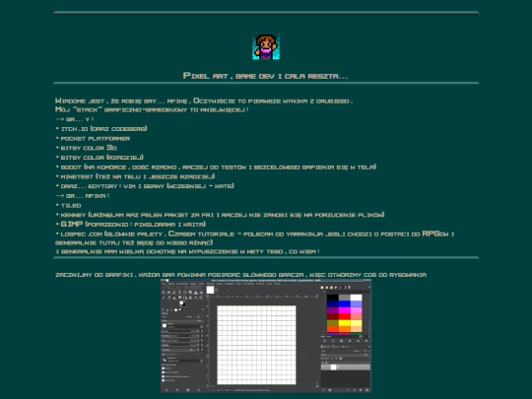Click the 'godot (na komórce...' bullet
The width and height of the screenshot is (532, 399).
(x=216, y=166)
